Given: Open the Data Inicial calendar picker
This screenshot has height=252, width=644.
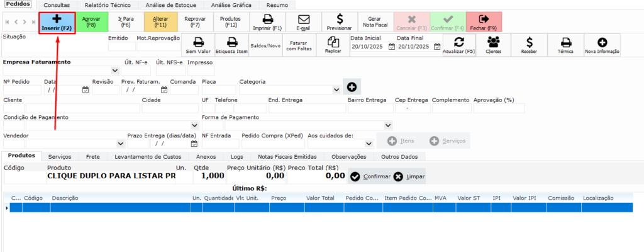Looking at the screenshot, I should (391, 46).
